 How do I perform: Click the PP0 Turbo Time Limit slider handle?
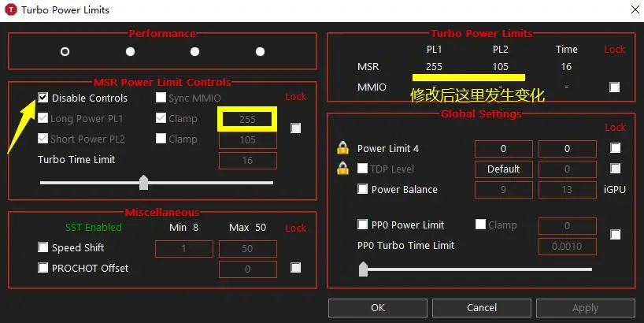[363, 269]
